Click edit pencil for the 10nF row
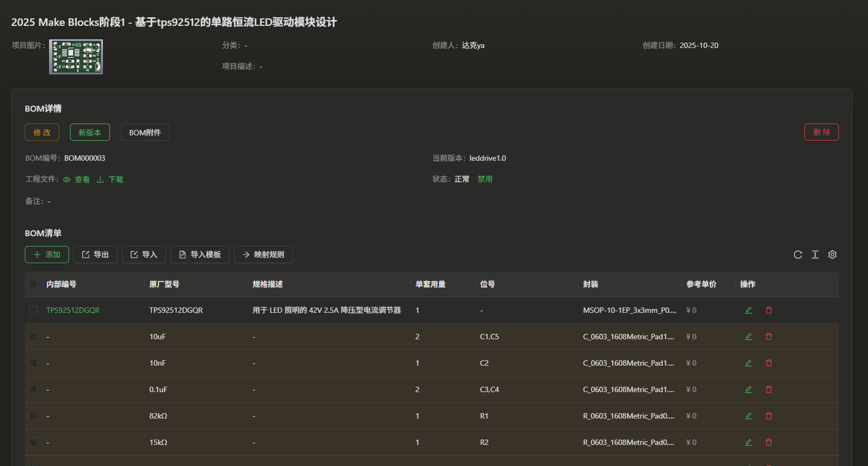Screen dimensions: 868x466 point(748,363)
